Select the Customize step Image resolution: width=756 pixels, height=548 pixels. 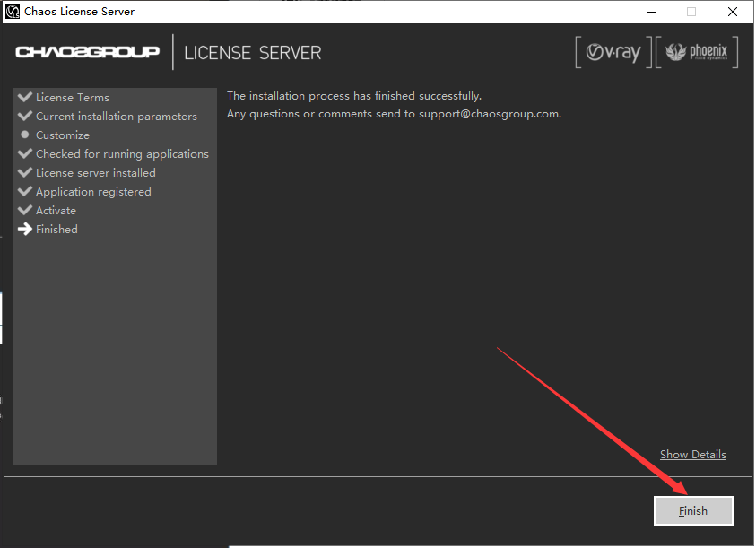(63, 135)
